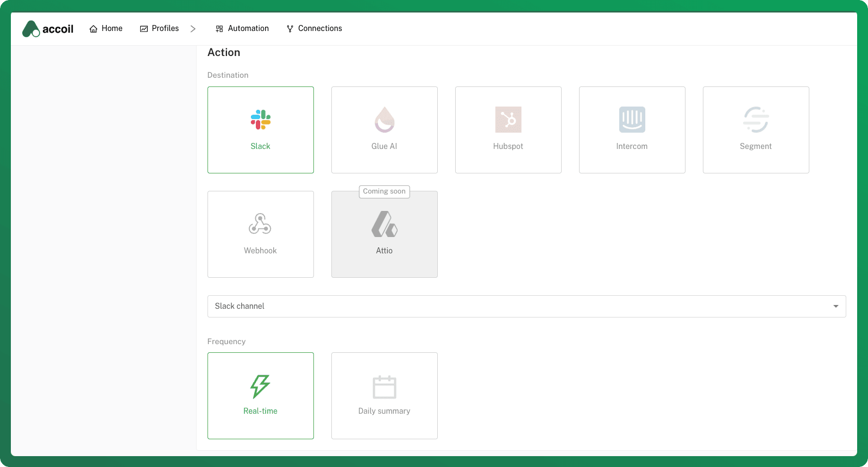Click the Intercom logo icon
Screen dimensions: 868x467
632,120
